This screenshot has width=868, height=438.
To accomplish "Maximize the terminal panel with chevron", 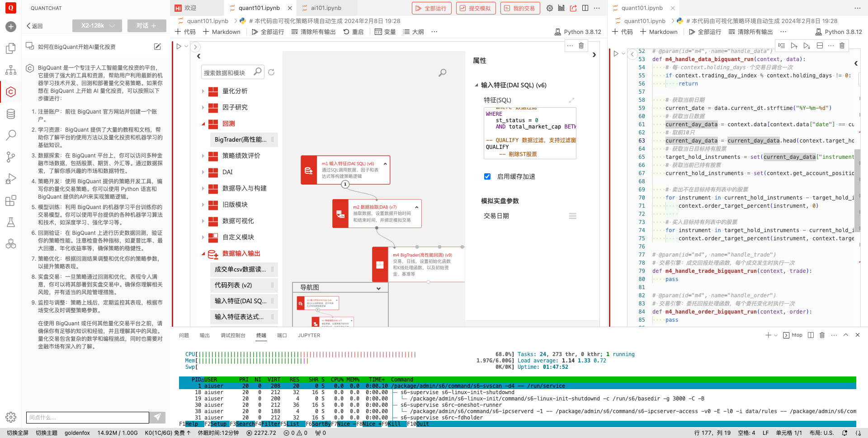I will pos(846,335).
